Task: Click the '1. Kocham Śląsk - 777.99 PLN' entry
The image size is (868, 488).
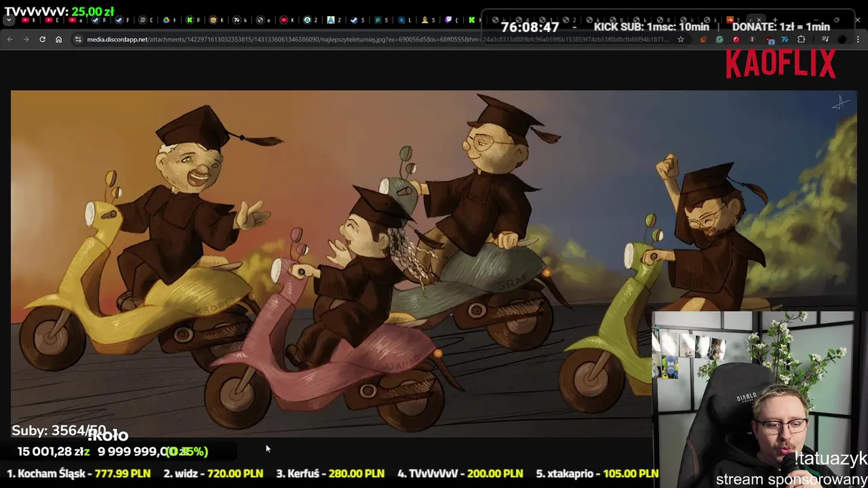Action: (78, 474)
